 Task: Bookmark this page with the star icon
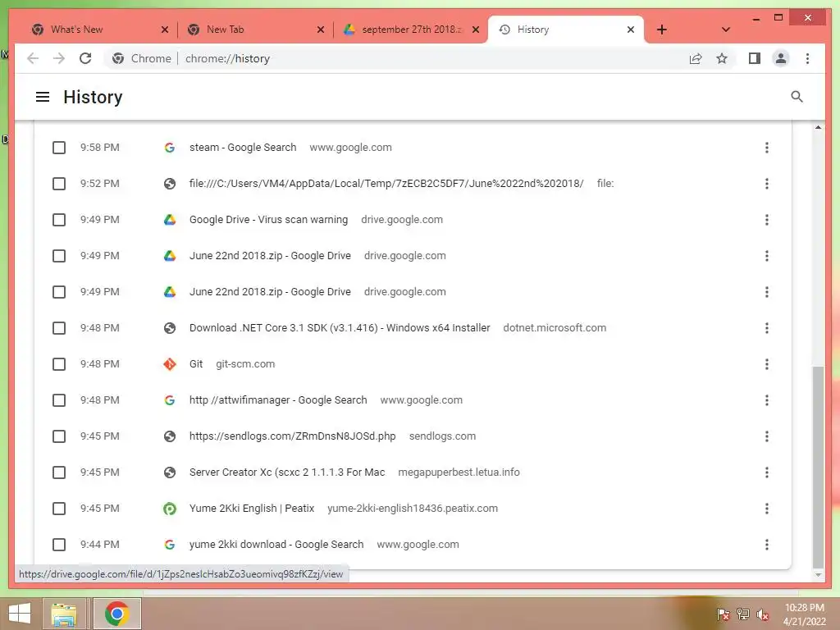pos(722,58)
